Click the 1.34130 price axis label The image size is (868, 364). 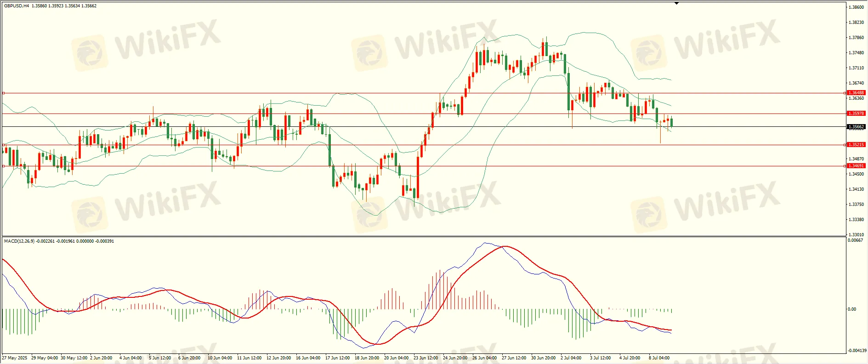856,189
